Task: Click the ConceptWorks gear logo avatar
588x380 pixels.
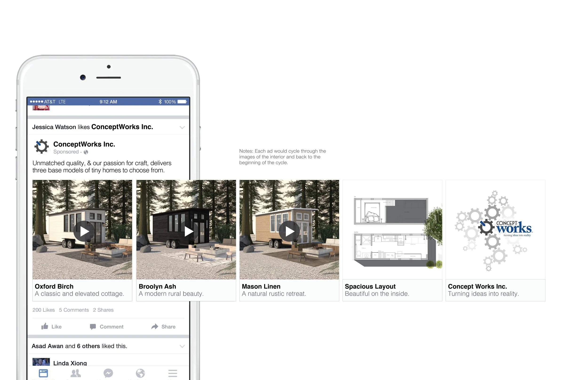Action: click(x=41, y=147)
